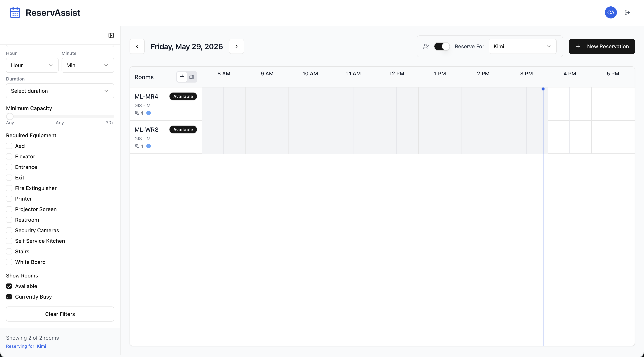Select the ML-MR4 room name
This screenshot has height=357, width=644.
coord(146,96)
